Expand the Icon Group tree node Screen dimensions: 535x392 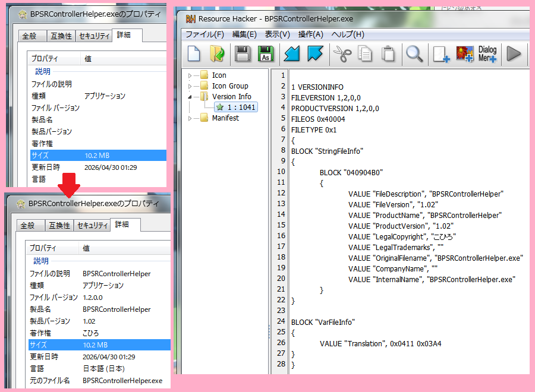tap(190, 86)
